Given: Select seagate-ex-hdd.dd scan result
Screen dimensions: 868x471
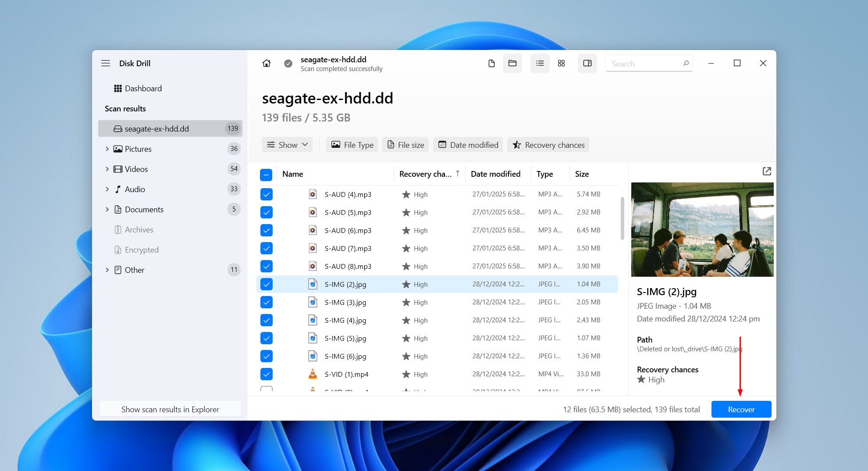Looking at the screenshot, I should tap(170, 129).
